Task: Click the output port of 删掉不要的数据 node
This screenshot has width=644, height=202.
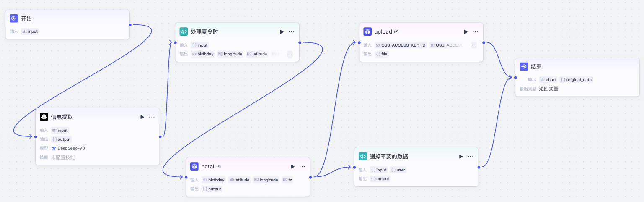Action: [478, 167]
